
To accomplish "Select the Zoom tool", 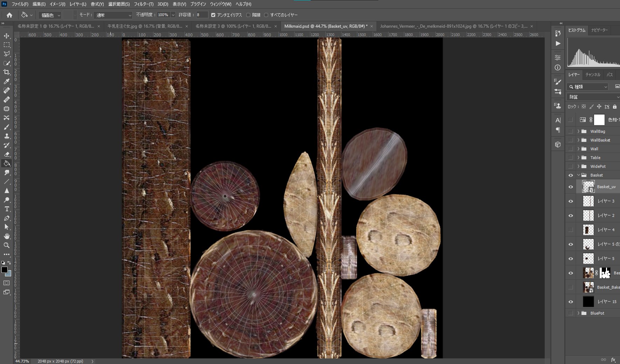I will pos(7,245).
